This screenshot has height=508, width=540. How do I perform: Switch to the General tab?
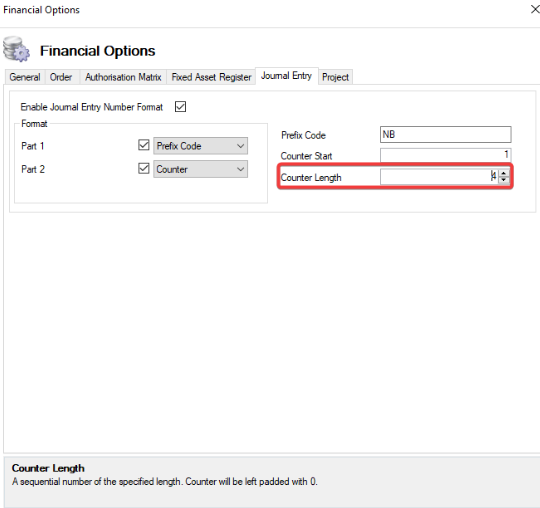coord(25,77)
